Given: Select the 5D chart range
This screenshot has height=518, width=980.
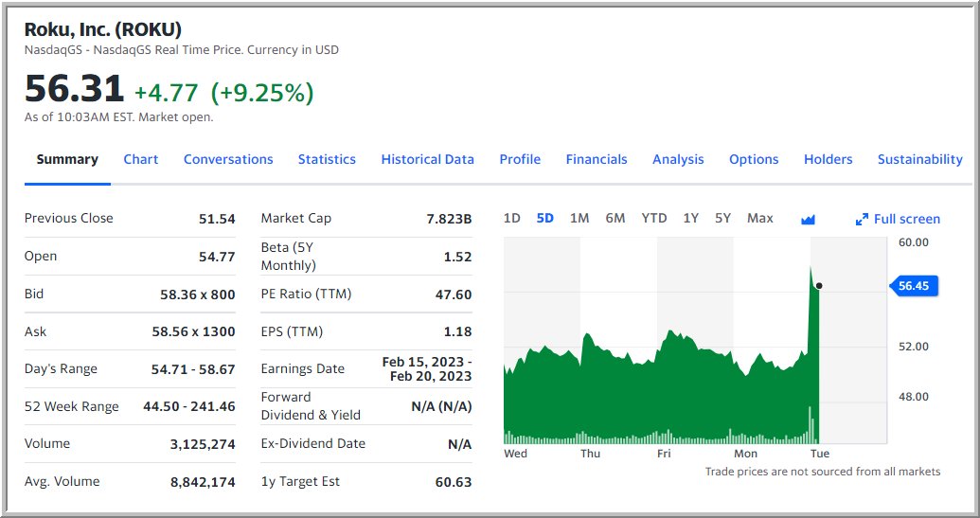Looking at the screenshot, I should pos(545,218).
